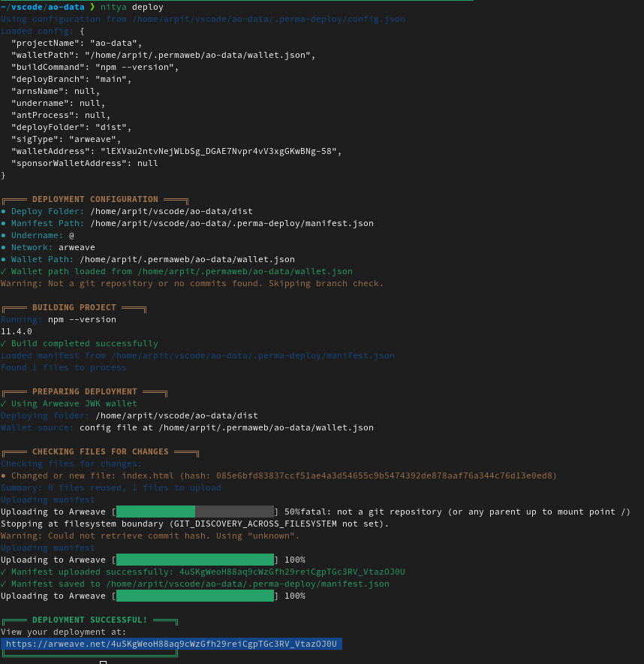Viewport: 644px width, 664px height.
Task: Click Found 1 files to process
Action: (x=64, y=367)
